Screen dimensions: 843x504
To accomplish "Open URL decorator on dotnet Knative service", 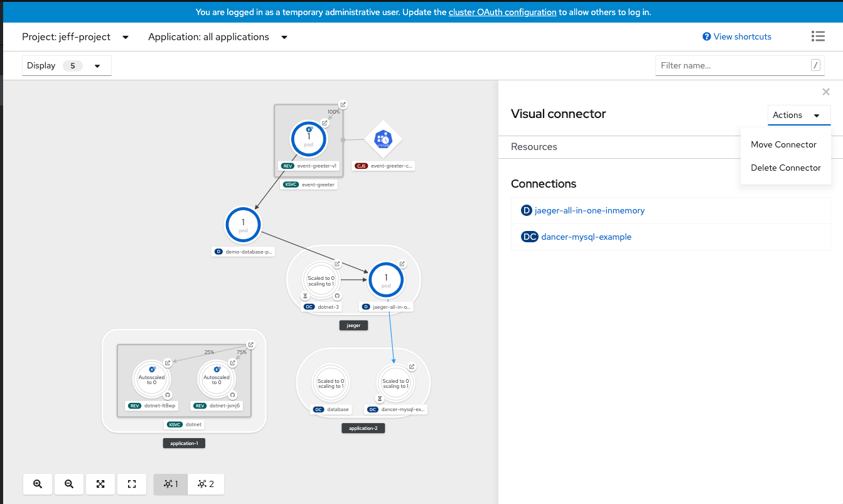I will point(250,345).
